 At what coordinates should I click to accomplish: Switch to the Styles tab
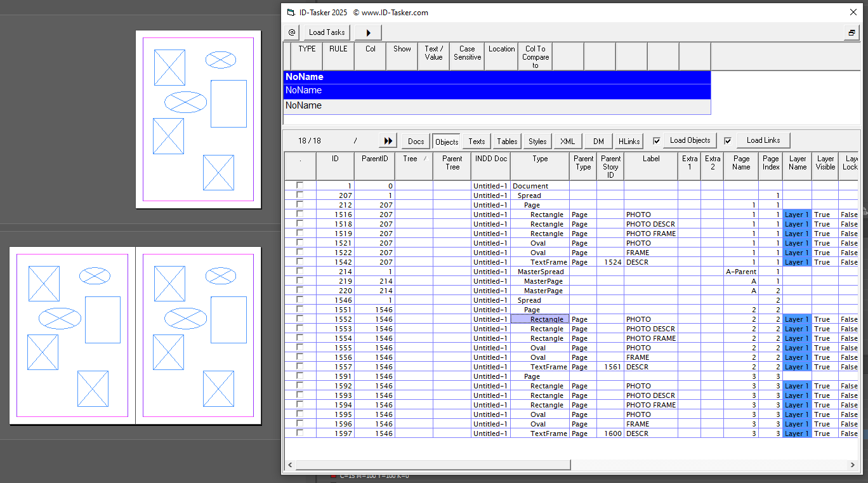point(537,140)
